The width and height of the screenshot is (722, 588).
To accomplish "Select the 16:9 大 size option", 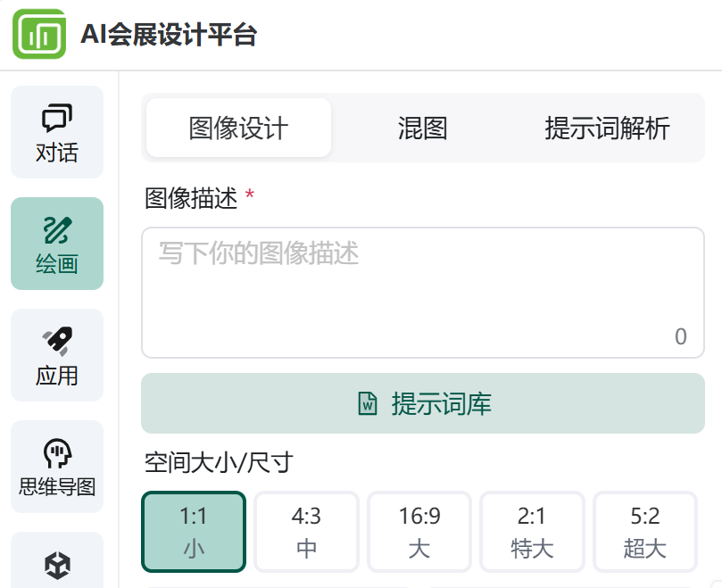I will tap(419, 532).
